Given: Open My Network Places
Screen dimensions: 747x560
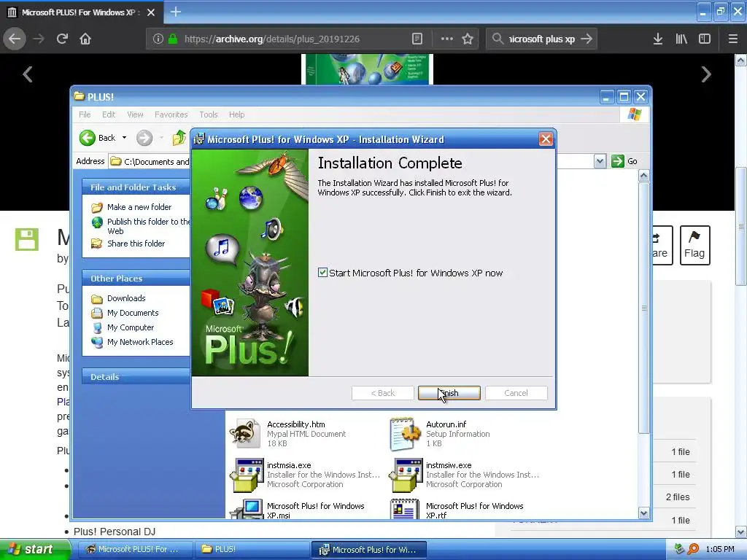Looking at the screenshot, I should 140,342.
